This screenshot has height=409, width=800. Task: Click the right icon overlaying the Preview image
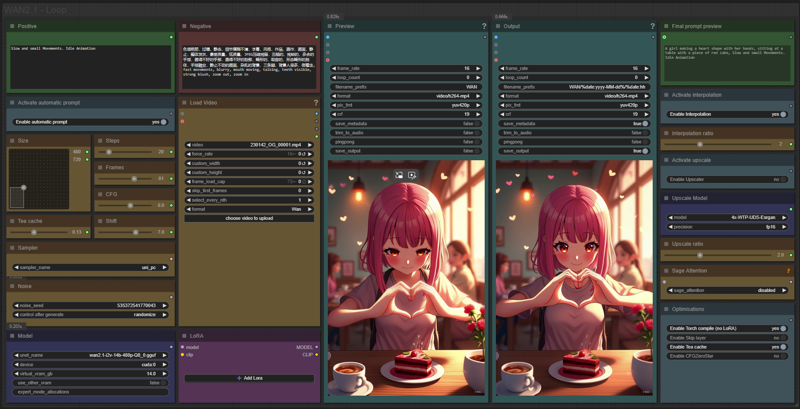click(412, 175)
